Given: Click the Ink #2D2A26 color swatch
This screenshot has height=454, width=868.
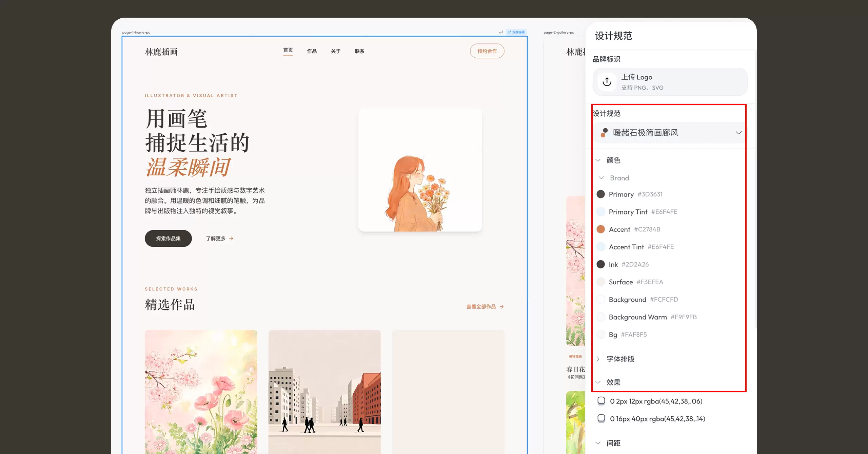Looking at the screenshot, I should (x=600, y=264).
